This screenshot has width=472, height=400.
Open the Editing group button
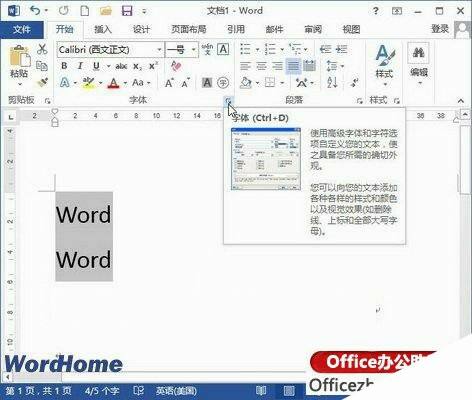click(419, 63)
